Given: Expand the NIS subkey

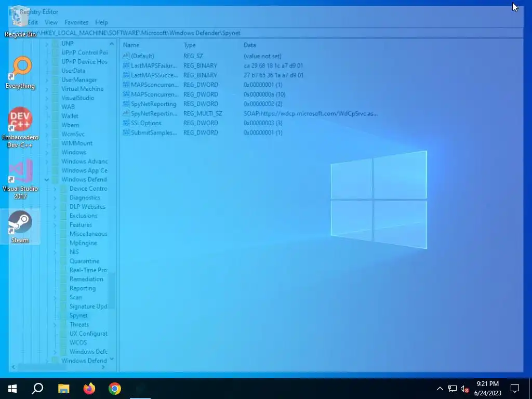Looking at the screenshot, I should click(55, 252).
